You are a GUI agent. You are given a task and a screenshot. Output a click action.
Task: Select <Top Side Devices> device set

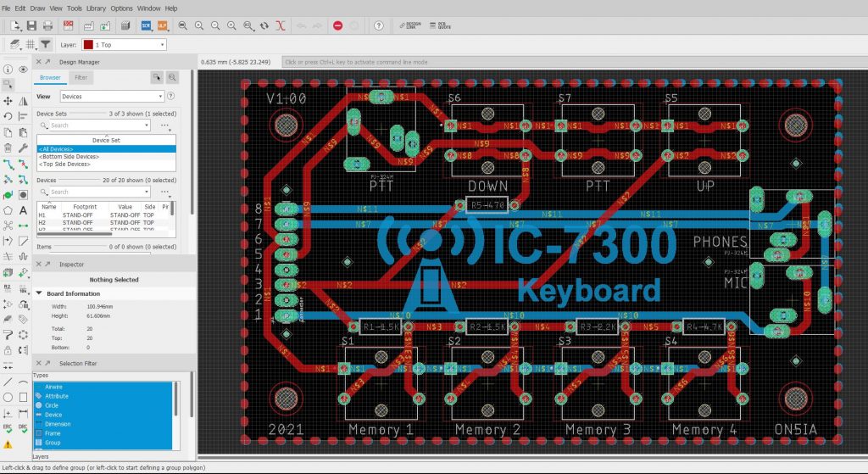click(106, 164)
